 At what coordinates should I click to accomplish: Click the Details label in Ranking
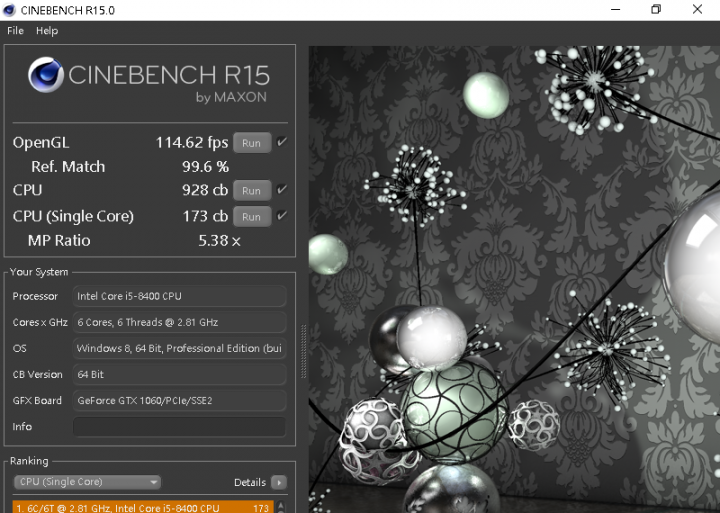tap(250, 482)
